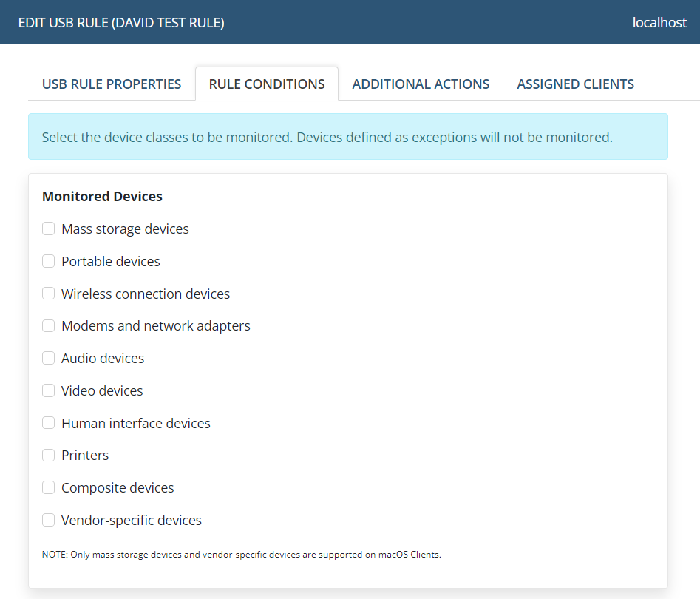Screen dimensions: 700x599
Task: Tick Modems and network adapters checkbox
Action: coord(49,325)
